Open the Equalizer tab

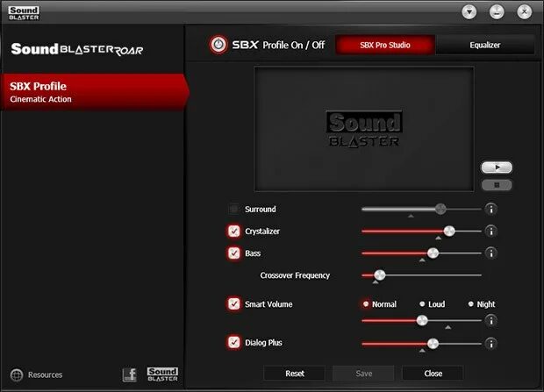[x=484, y=45]
